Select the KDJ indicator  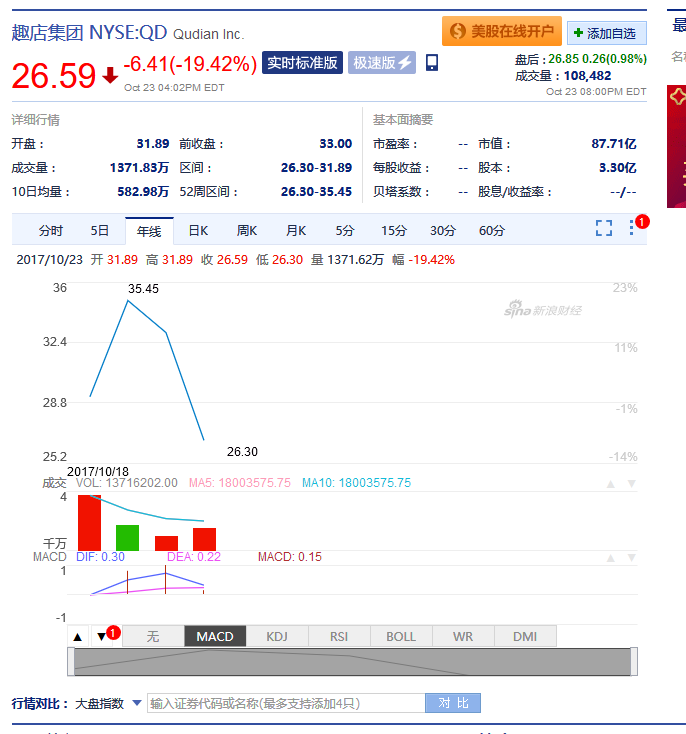(x=277, y=637)
